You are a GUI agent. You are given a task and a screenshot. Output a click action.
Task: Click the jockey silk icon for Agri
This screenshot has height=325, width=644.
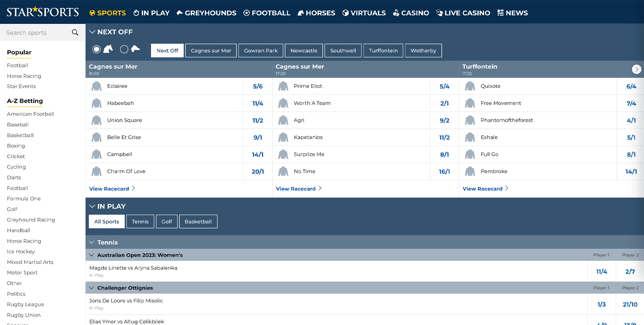(283, 120)
